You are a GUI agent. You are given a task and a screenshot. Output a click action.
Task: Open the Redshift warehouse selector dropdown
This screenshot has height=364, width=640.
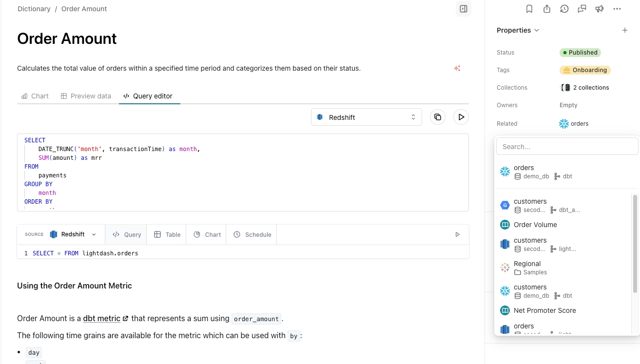click(367, 117)
